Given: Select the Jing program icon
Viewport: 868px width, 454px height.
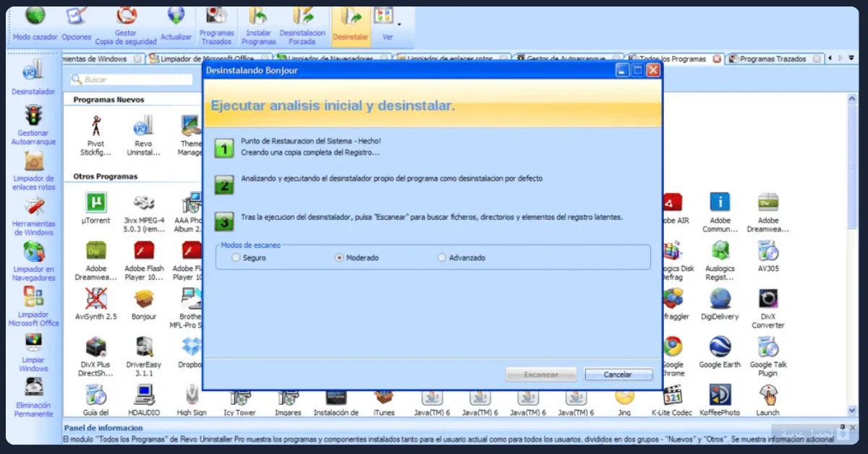Looking at the screenshot, I should [x=624, y=403].
